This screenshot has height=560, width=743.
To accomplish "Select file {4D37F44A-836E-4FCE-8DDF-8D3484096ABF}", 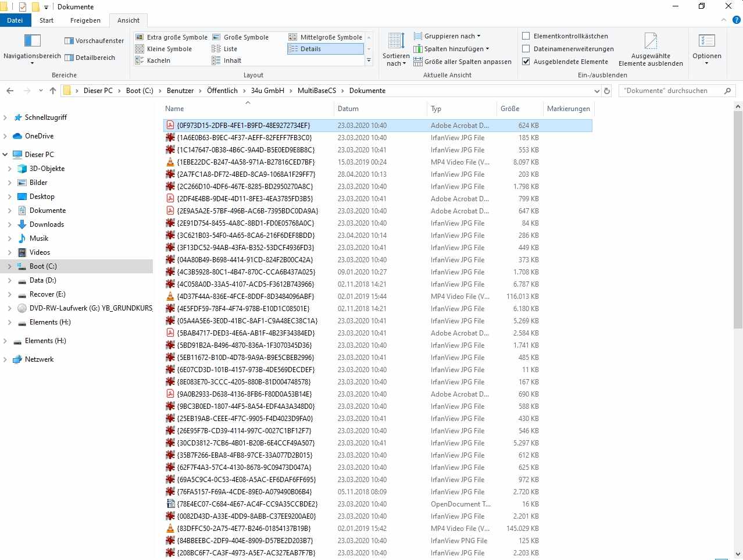I will tap(377, 297).
